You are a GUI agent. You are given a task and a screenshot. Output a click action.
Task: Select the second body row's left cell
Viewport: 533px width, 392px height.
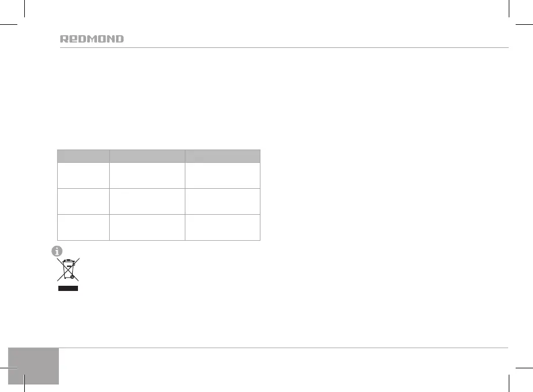click(83, 201)
